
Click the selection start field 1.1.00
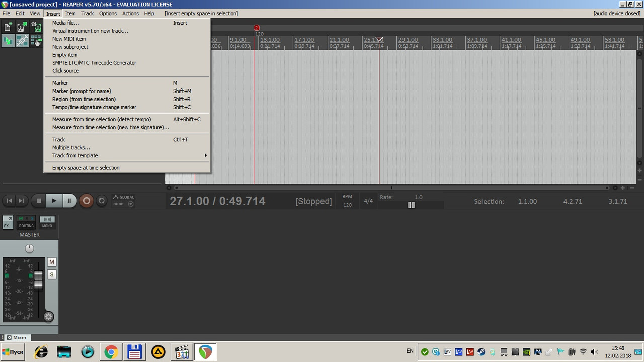tap(527, 201)
